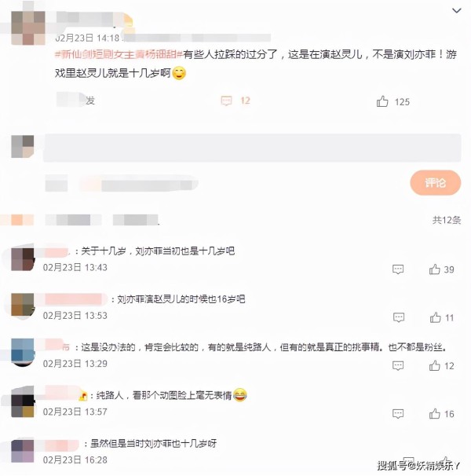Image resolution: width=471 pixels, height=476 pixels.
Task: Open avatar of commenter at 13:43
Action: click(x=23, y=259)
